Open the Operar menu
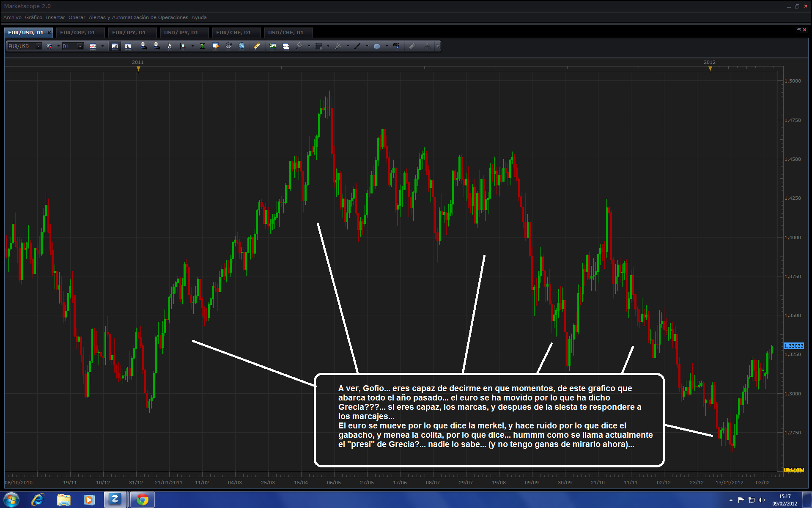Screen dimensions: 812x508 77,17
